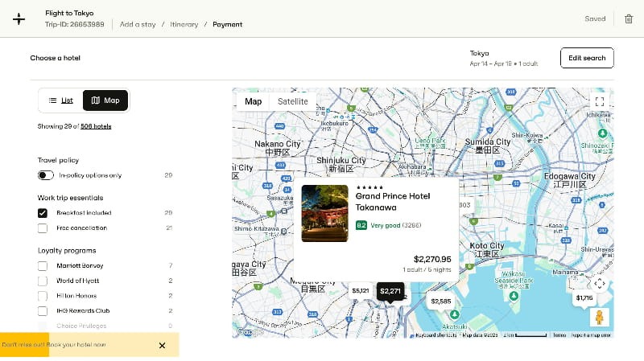The width and height of the screenshot is (644, 361).
Task: Switch to List view
Action: tap(61, 101)
